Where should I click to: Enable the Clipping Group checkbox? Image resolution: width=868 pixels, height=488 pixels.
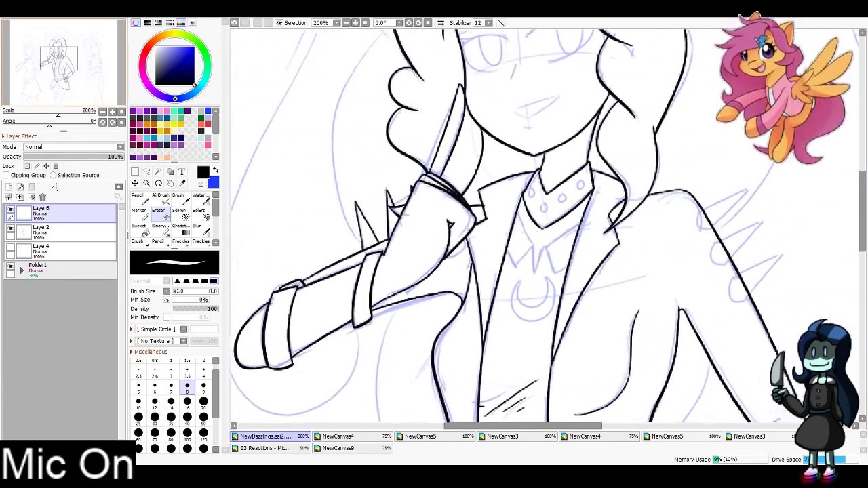coord(7,175)
